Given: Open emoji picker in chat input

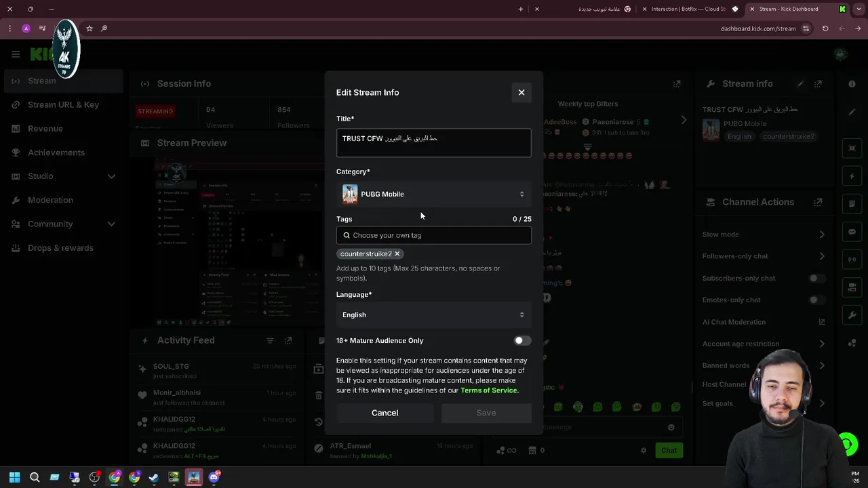Looking at the screenshot, I should pos(671,427).
